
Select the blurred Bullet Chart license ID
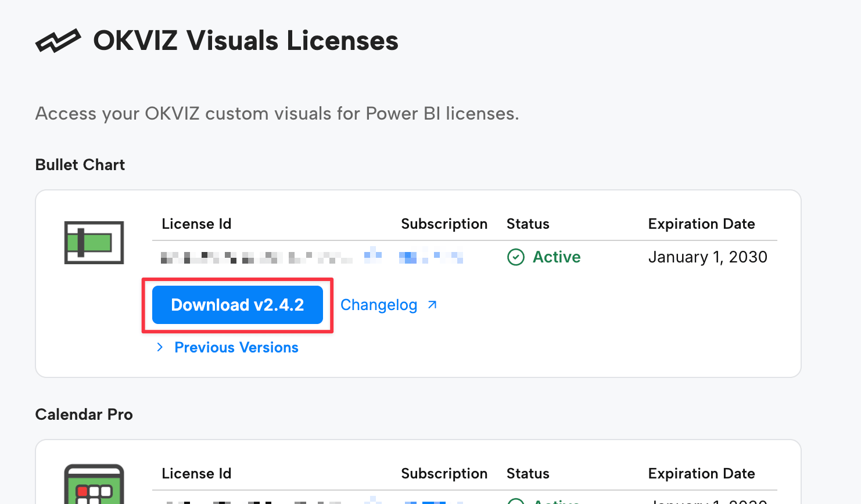click(x=256, y=257)
